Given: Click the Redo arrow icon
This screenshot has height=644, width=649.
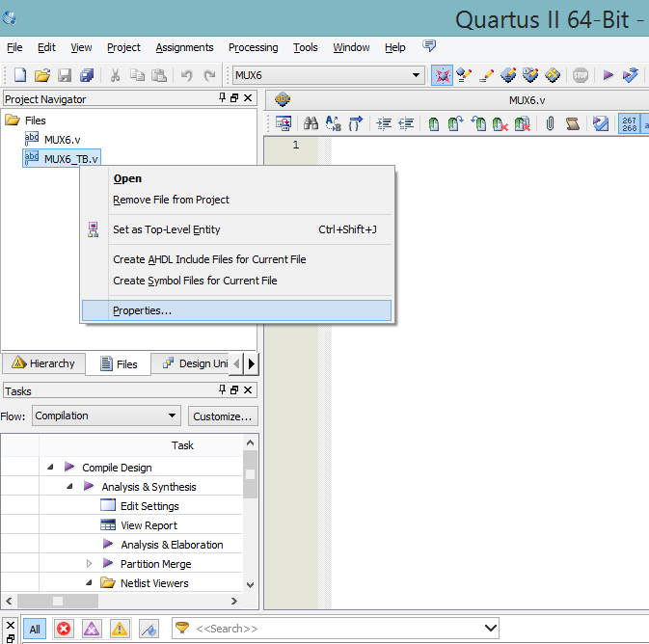Looking at the screenshot, I should pyautogui.click(x=209, y=75).
